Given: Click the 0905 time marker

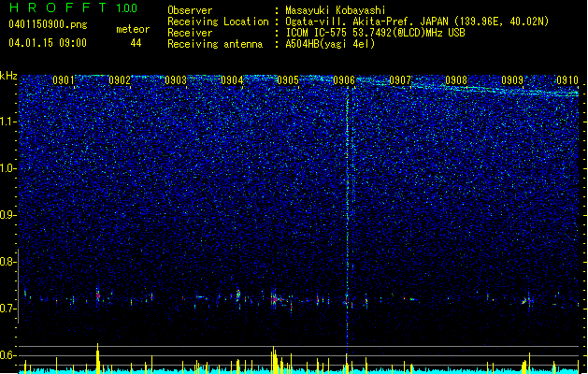Looking at the screenshot, I should pos(288,80).
